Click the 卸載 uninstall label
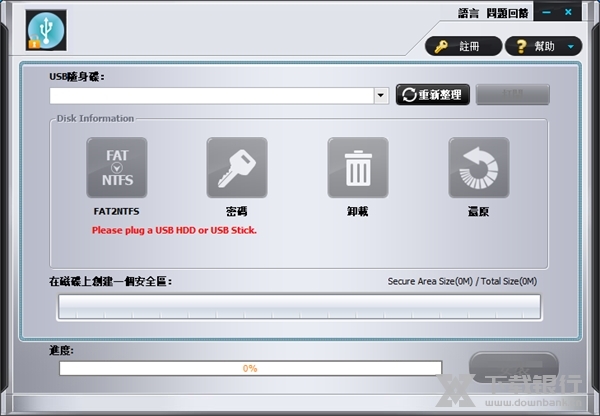 pos(357,211)
